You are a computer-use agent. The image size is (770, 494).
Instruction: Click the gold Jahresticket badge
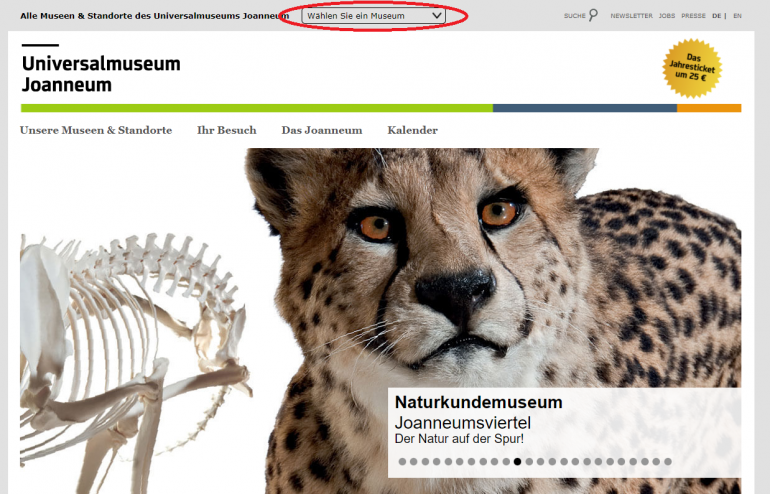click(x=692, y=68)
